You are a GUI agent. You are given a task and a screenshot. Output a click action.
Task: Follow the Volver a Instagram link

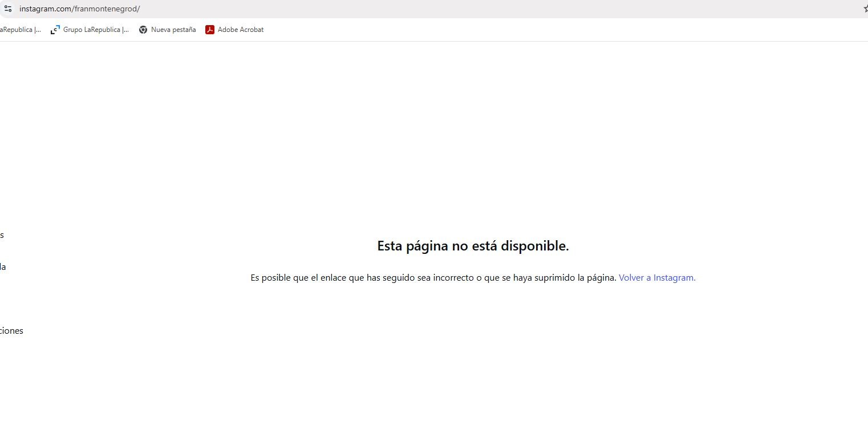[657, 278]
